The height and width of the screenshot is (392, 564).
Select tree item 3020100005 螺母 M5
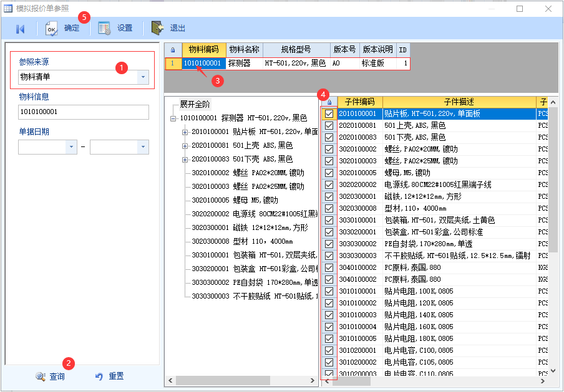tap(235, 200)
